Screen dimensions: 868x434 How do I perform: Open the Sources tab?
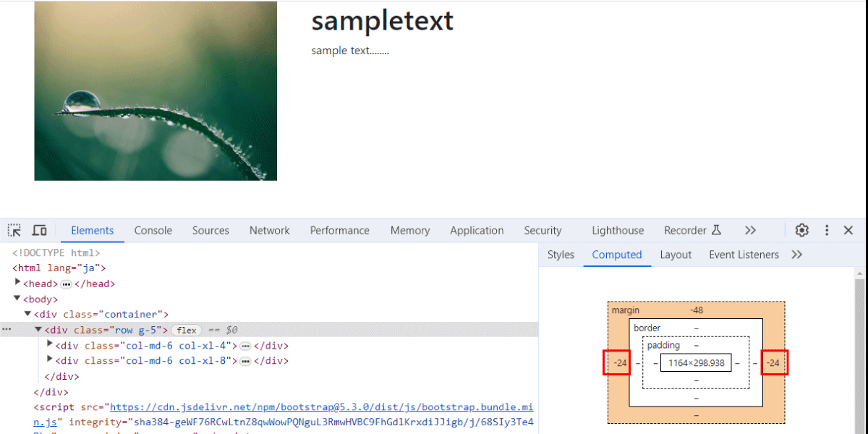pos(210,231)
